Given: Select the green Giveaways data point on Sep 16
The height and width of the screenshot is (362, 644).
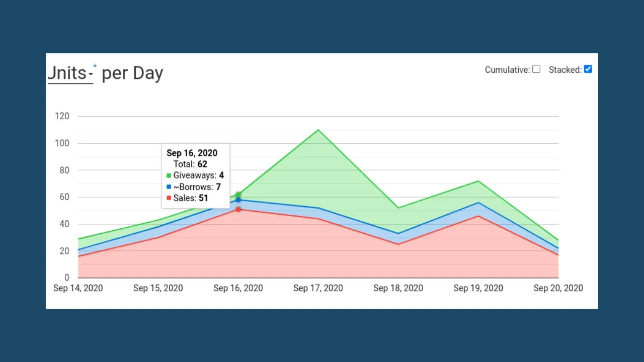Looking at the screenshot, I should click(x=238, y=195).
